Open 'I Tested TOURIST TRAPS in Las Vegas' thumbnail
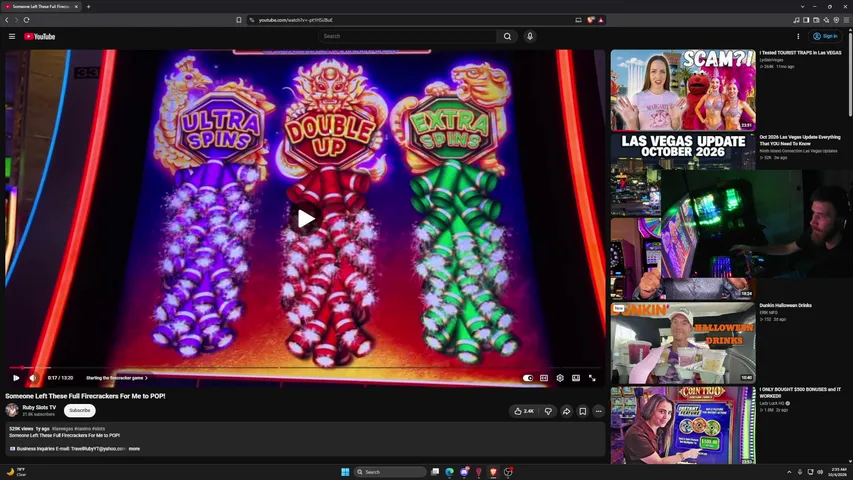The height and width of the screenshot is (480, 853). click(x=683, y=90)
